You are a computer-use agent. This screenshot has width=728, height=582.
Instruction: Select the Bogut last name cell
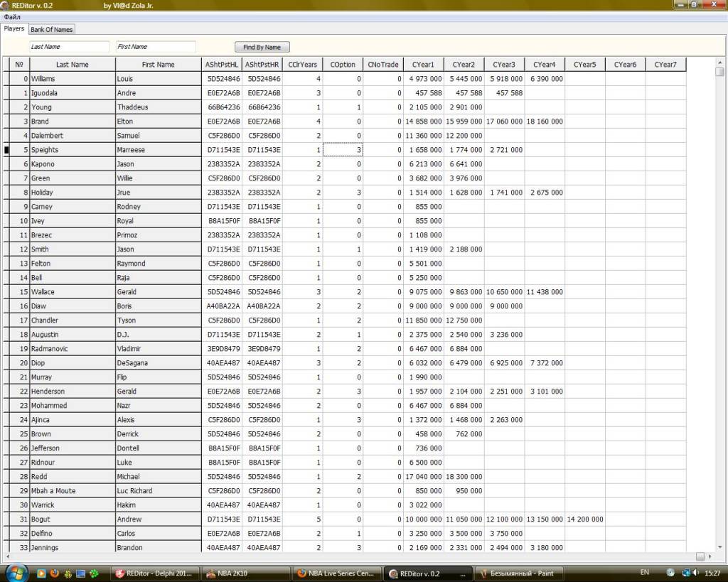[x=73, y=519]
